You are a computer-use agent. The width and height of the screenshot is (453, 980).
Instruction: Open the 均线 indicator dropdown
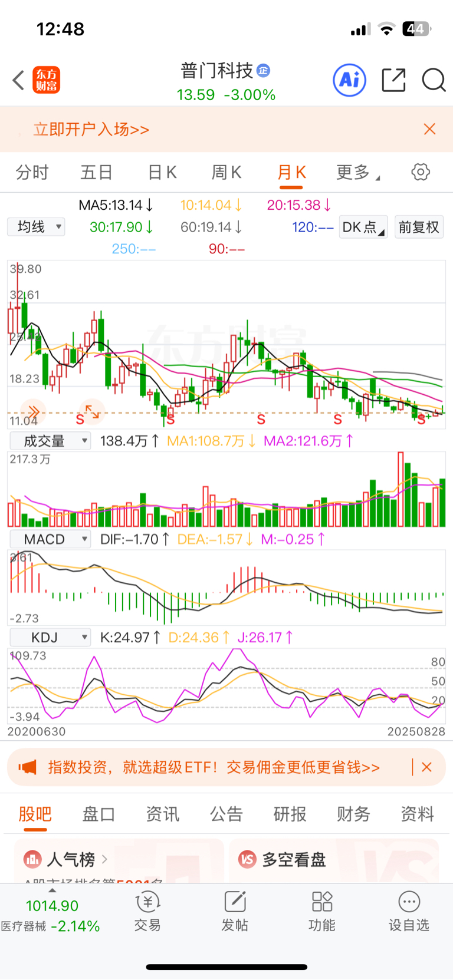[x=36, y=227]
